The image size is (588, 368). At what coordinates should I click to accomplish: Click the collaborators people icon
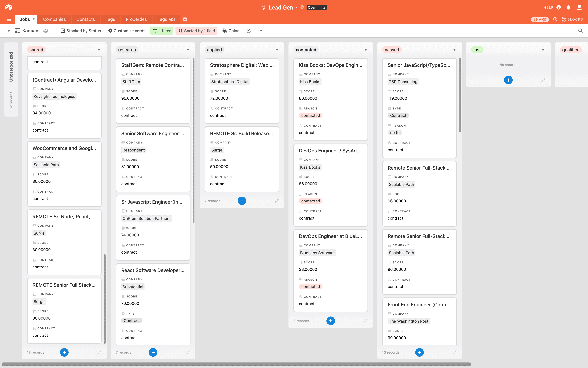[46, 31]
